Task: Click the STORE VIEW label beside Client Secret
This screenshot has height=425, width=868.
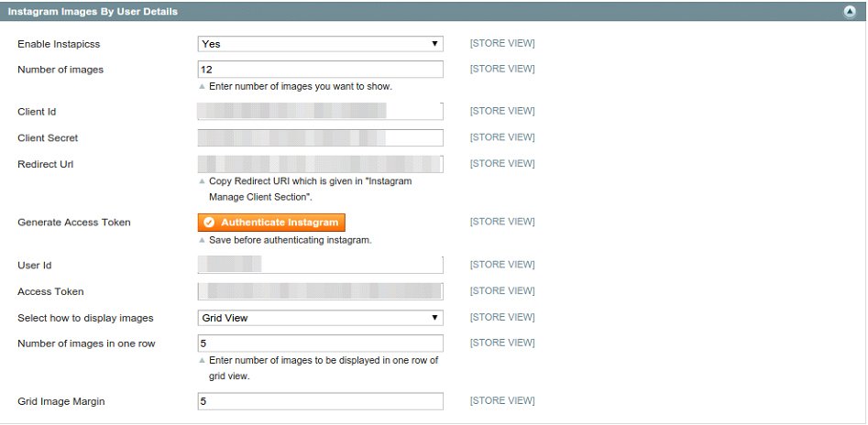Action: click(502, 137)
